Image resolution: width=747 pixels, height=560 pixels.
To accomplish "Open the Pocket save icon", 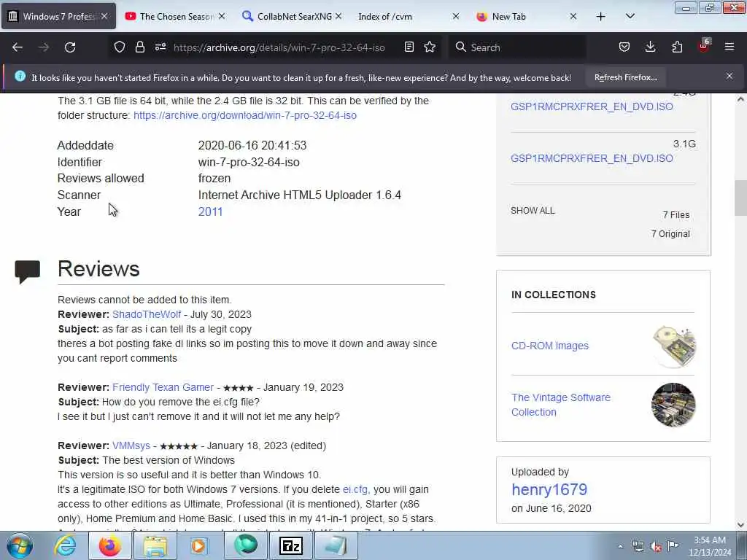I will pyautogui.click(x=624, y=47).
